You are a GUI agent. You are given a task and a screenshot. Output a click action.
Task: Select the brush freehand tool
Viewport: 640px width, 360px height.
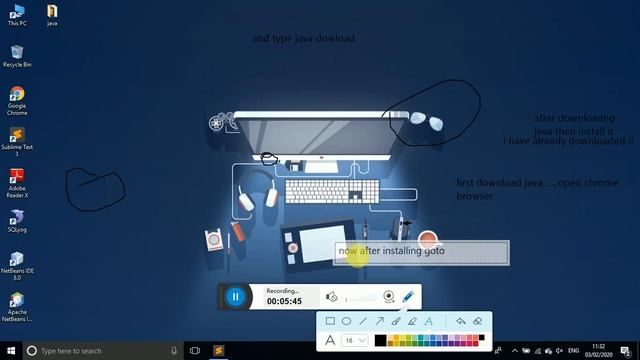[396, 321]
